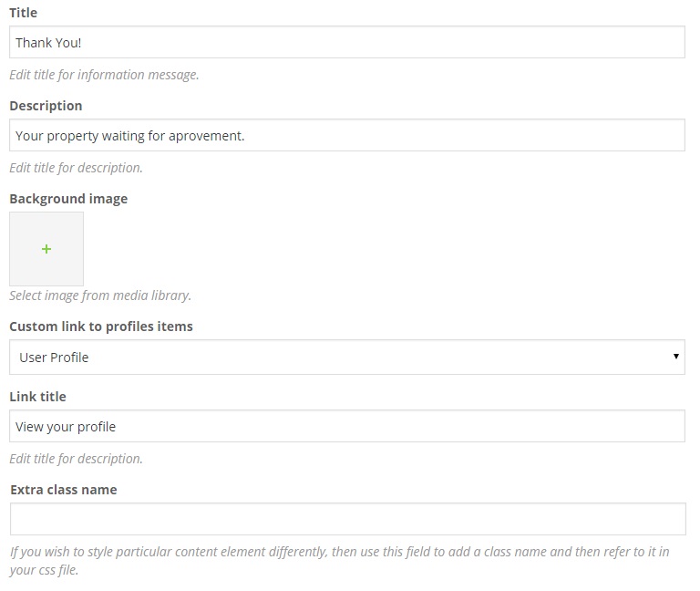
Task: Click the Link title label
Action: point(37,397)
